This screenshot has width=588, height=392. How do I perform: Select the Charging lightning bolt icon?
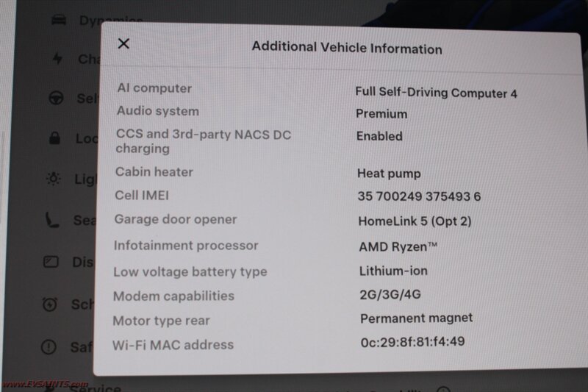(57, 58)
